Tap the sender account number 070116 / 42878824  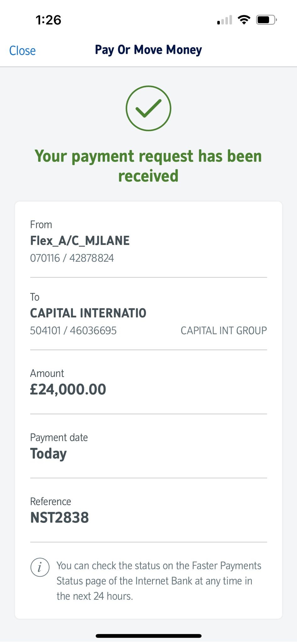coord(72,258)
